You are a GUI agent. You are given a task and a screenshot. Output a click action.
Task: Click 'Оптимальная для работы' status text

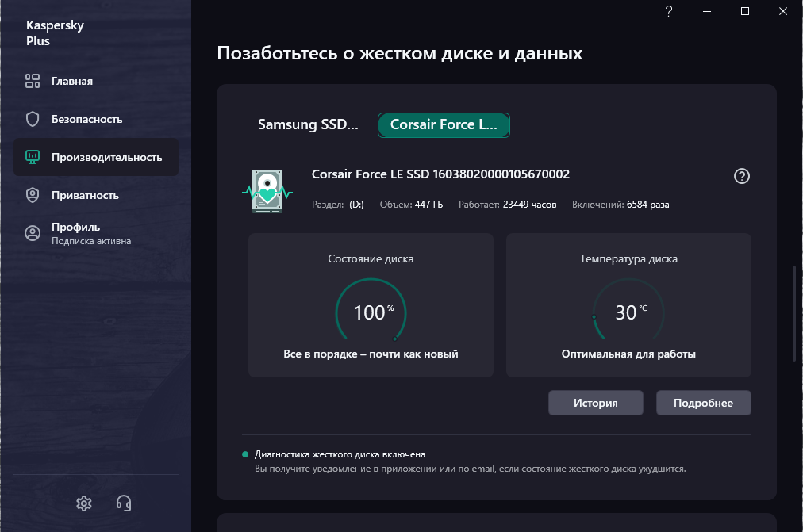click(x=628, y=354)
